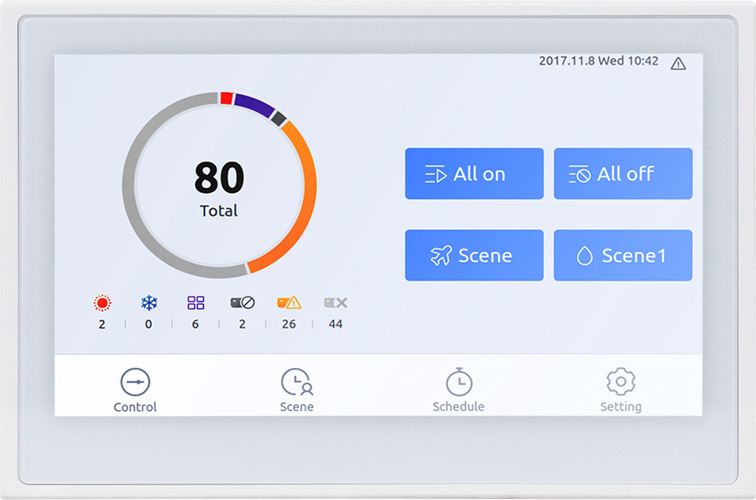Tap the red segment of the ring chart

point(227,98)
